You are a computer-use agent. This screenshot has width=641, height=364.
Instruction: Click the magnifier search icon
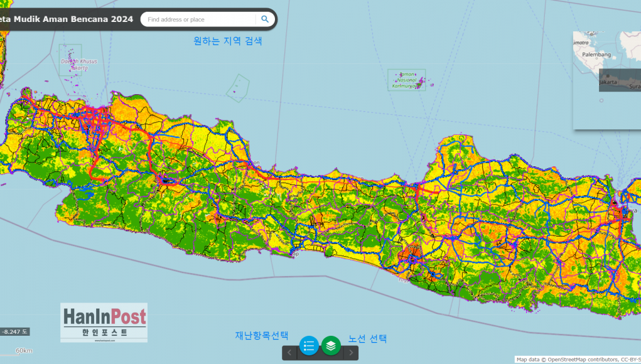pos(265,19)
